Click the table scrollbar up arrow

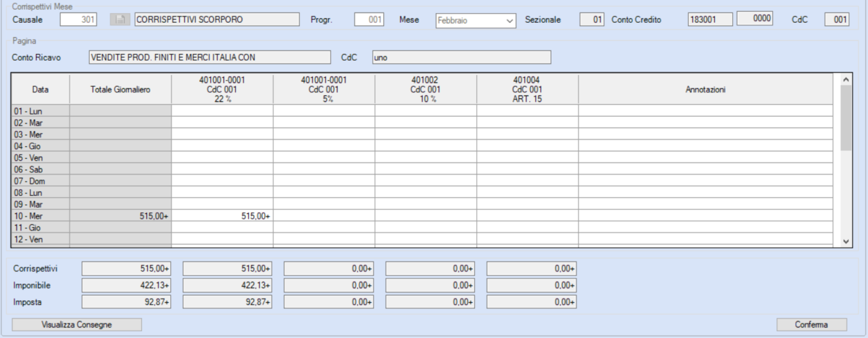847,80
